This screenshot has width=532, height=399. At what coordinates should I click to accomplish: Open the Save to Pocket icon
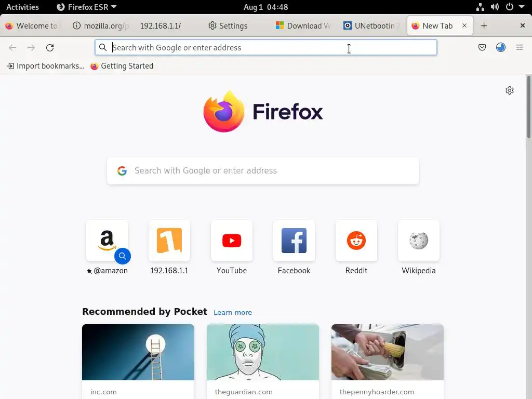click(x=482, y=47)
